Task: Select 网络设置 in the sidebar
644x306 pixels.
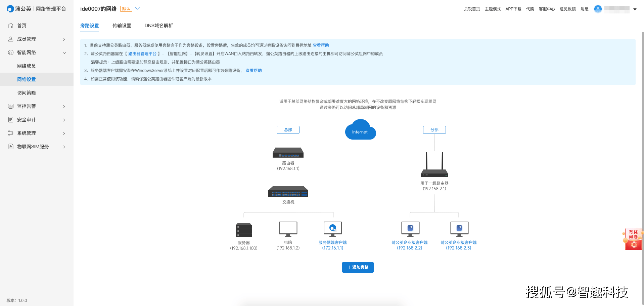Action: [37, 79]
